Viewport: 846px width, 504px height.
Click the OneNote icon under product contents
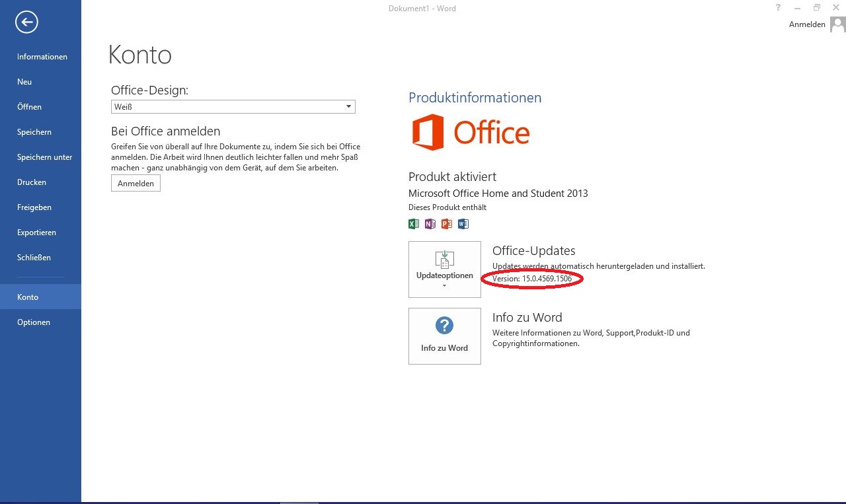coord(430,224)
